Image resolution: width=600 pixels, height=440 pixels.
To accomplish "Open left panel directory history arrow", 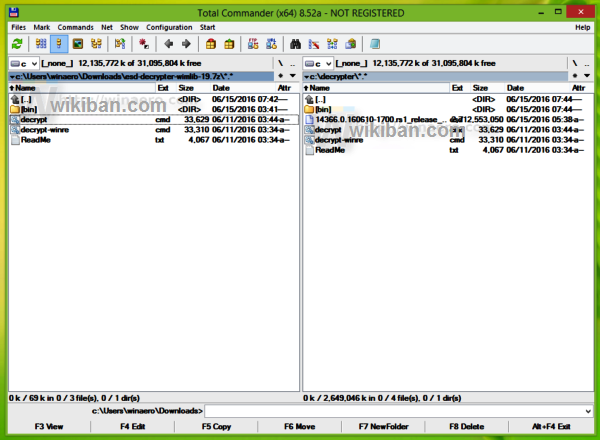I will click(293, 76).
